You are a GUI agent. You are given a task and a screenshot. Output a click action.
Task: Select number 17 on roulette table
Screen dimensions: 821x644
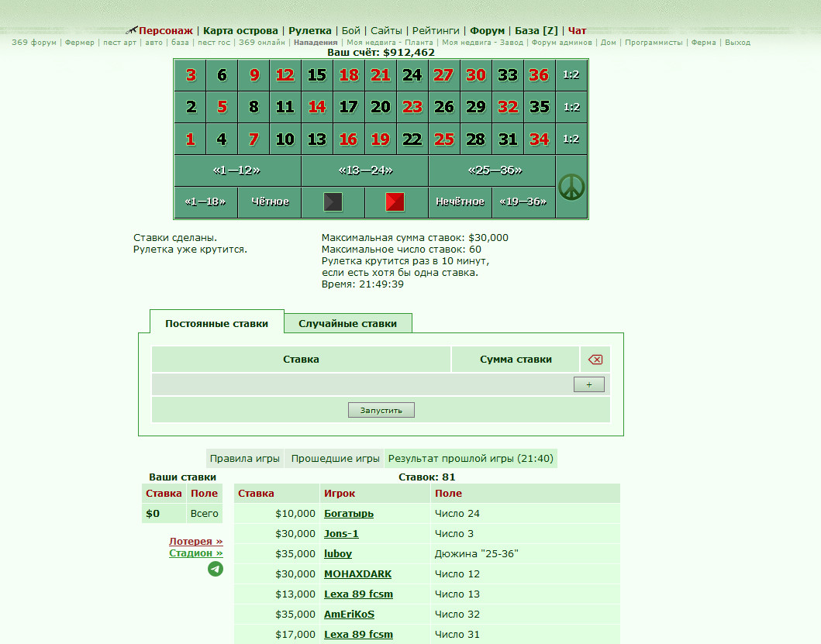tap(349, 107)
